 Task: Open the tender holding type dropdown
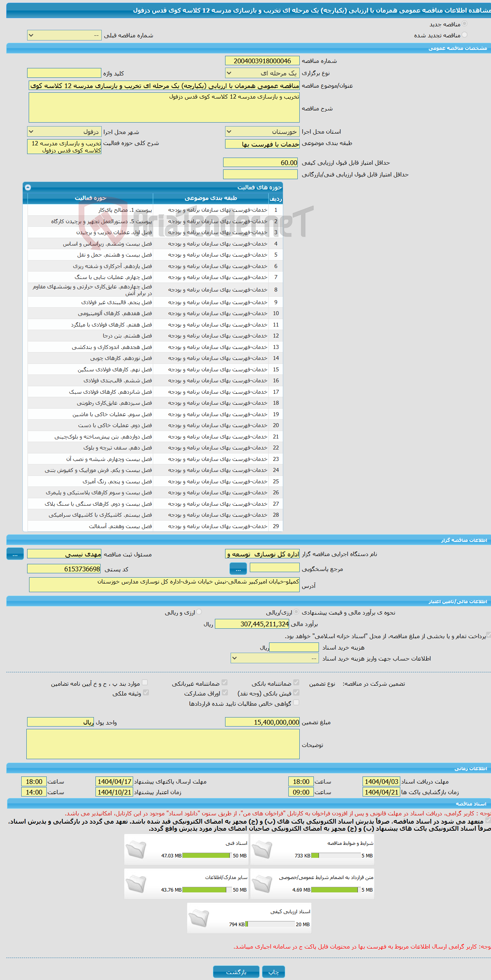tap(262, 73)
